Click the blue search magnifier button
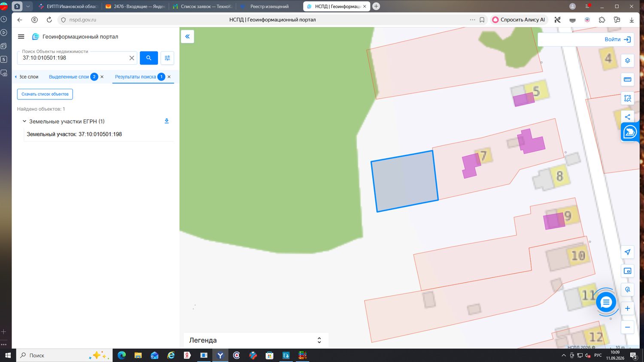 (149, 58)
